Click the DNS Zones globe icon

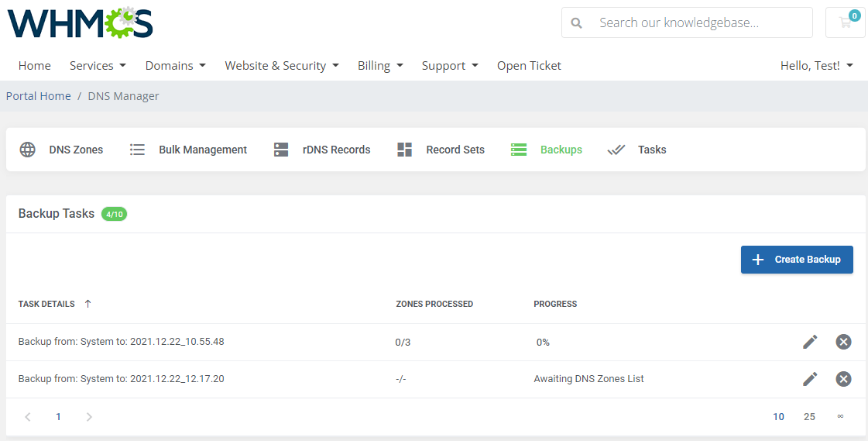pos(28,150)
